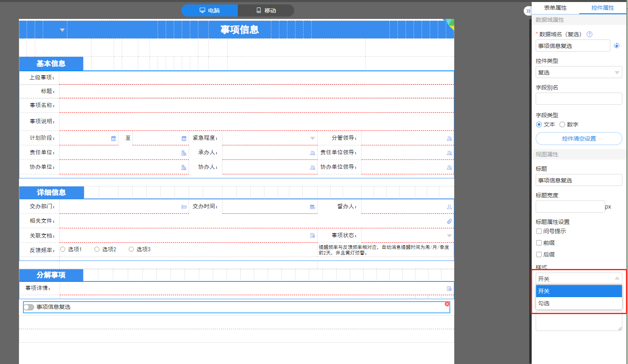Click the organization picker icon for 责任单位
Viewport: 628px width, 364px height.
tap(184, 153)
